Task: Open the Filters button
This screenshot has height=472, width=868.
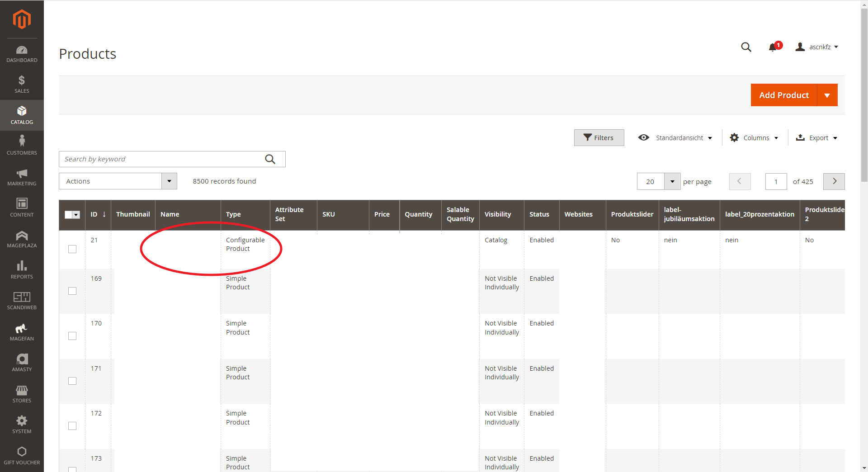Action: pyautogui.click(x=599, y=138)
